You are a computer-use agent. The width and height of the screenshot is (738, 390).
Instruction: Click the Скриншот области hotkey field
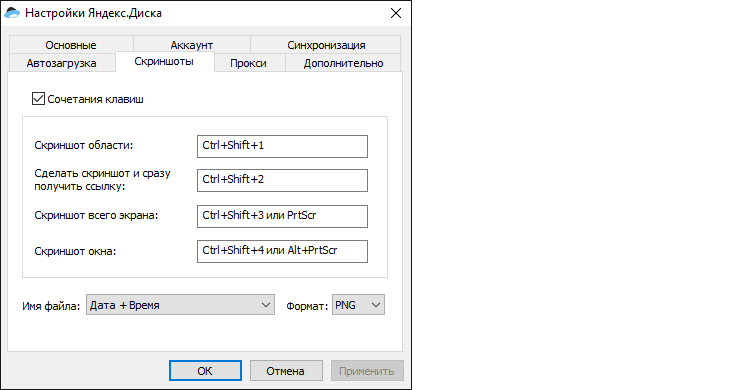click(282, 146)
